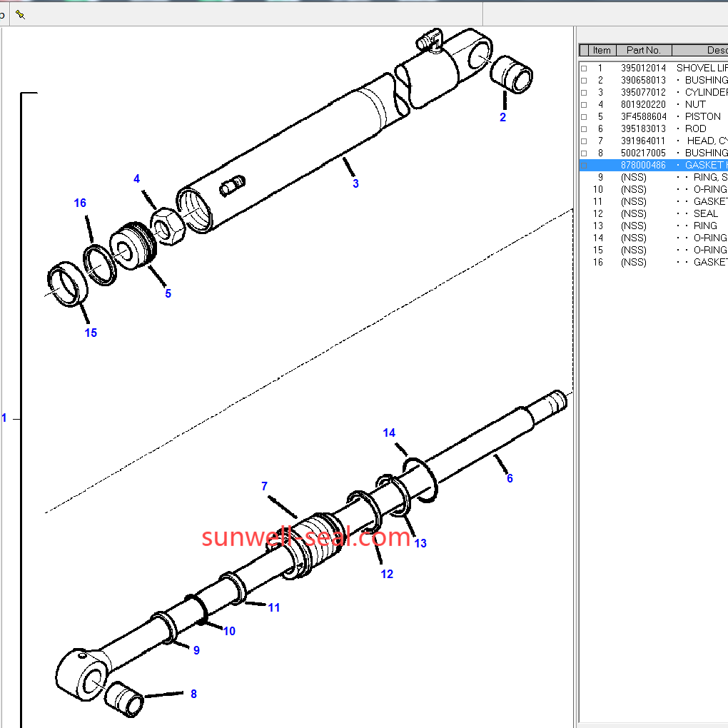This screenshot has width=728, height=728.
Task: Click the Part No. column header
Action: click(643, 51)
